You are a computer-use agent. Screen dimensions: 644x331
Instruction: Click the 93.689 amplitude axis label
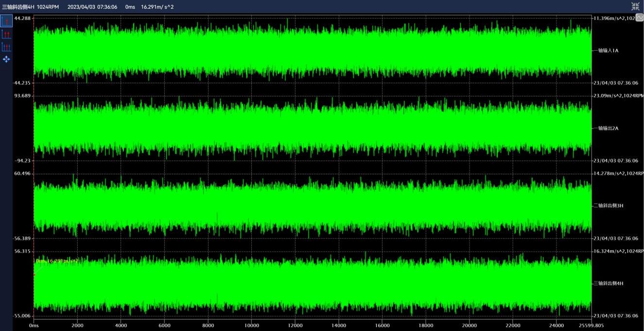point(22,96)
